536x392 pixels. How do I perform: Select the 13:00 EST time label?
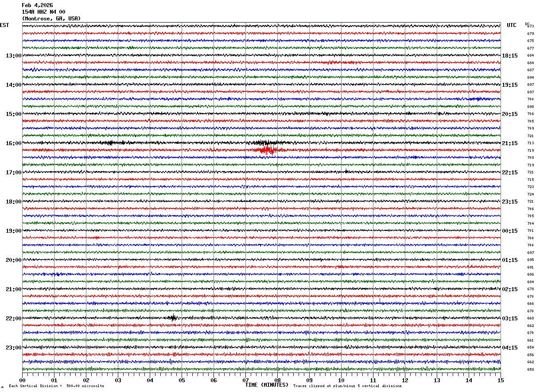[13, 56]
